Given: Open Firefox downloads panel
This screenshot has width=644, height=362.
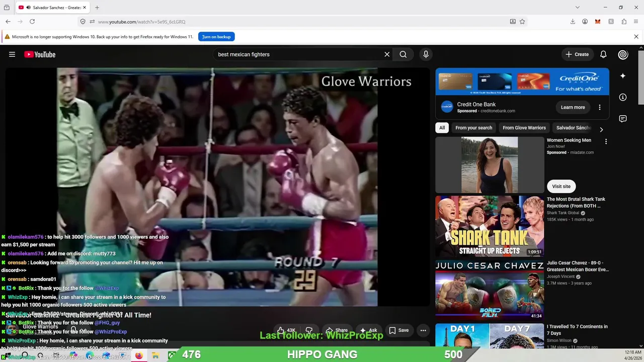Looking at the screenshot, I should [573, 22].
